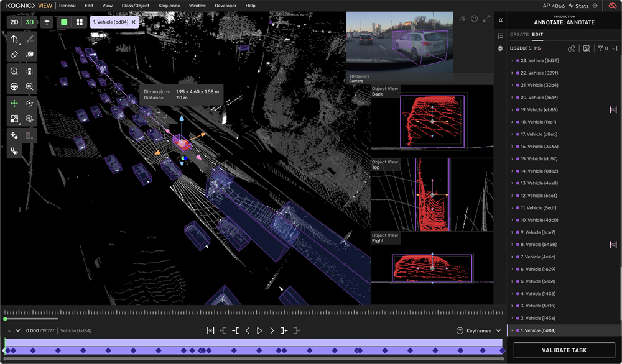
Task: Toggle the 3D view mode
Action: [x=29, y=22]
